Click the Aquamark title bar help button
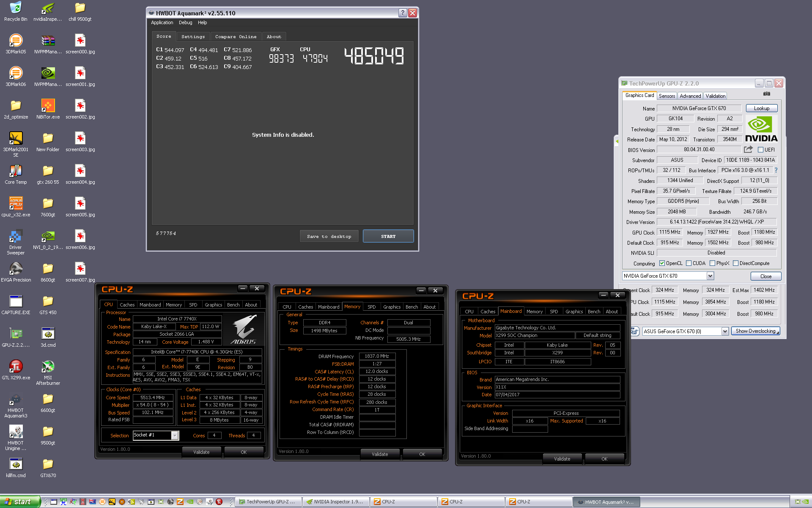 [403, 13]
